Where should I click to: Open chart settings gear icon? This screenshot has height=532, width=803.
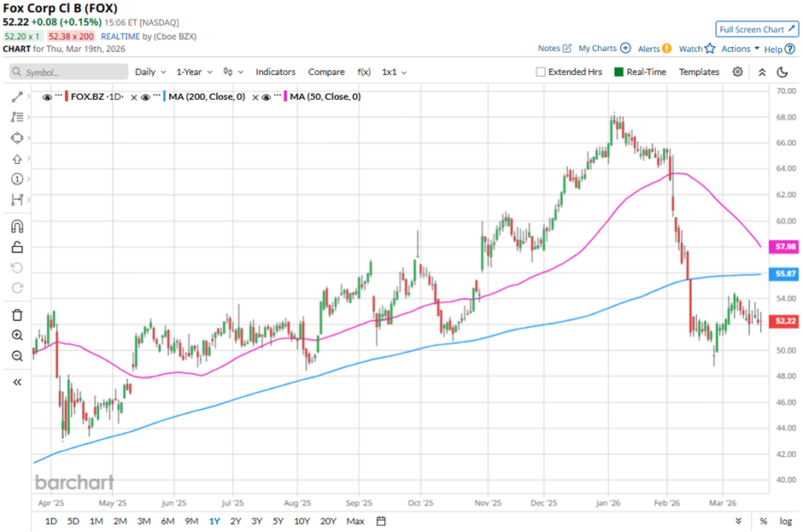737,73
